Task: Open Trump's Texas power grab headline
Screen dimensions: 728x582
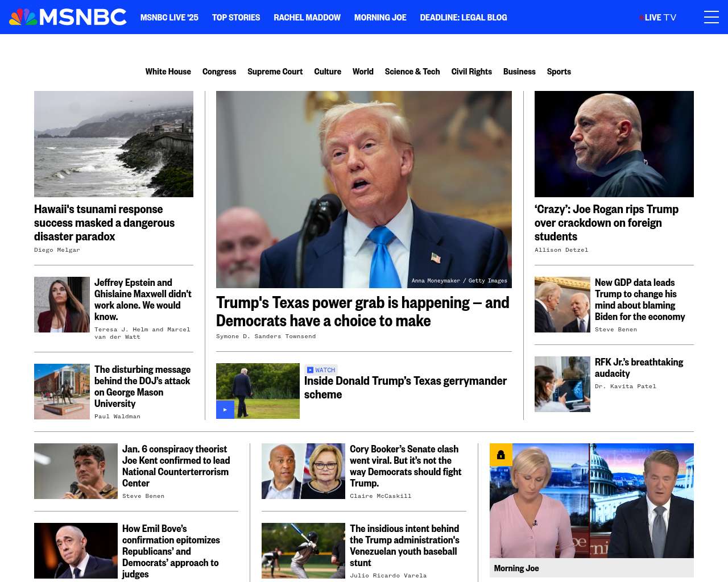Action: point(363,311)
